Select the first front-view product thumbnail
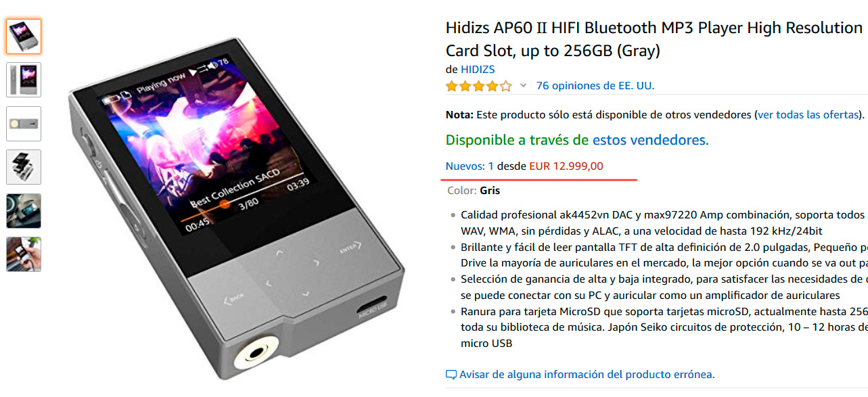Image resolution: width=868 pixels, height=397 pixels. [x=24, y=37]
